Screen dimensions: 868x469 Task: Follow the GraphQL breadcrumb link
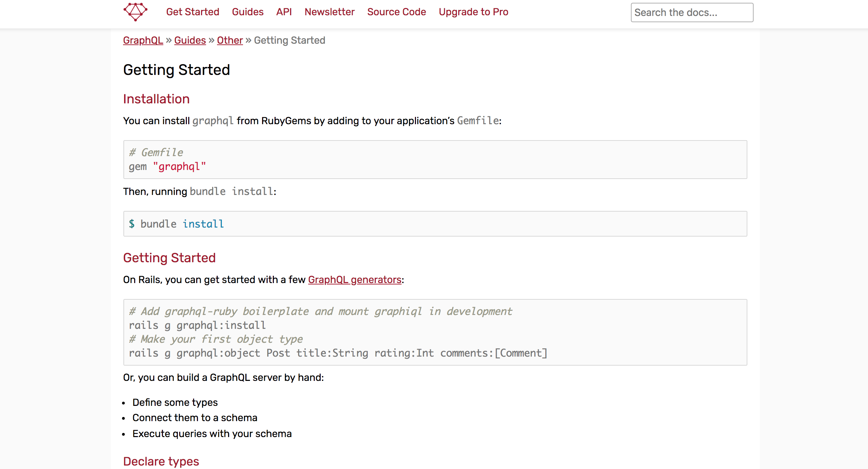click(143, 40)
